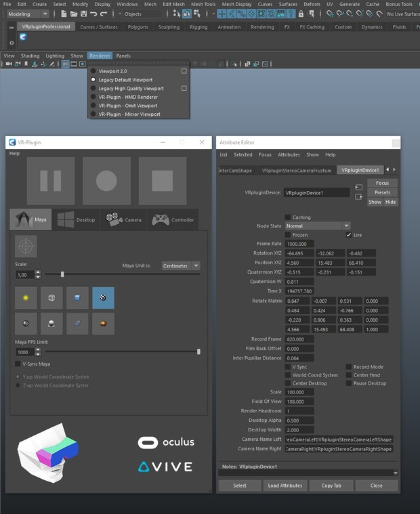Click the Select button at Attribute Editor bottom

pos(240,486)
